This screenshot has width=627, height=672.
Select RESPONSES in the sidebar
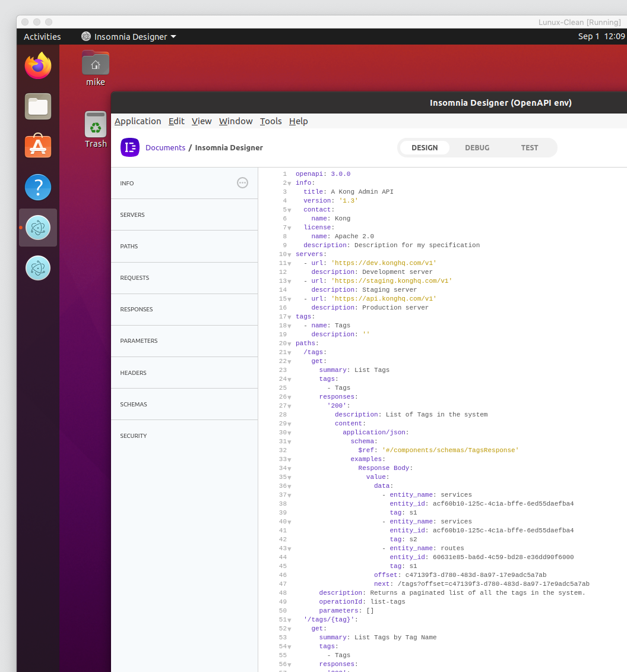[184, 310]
